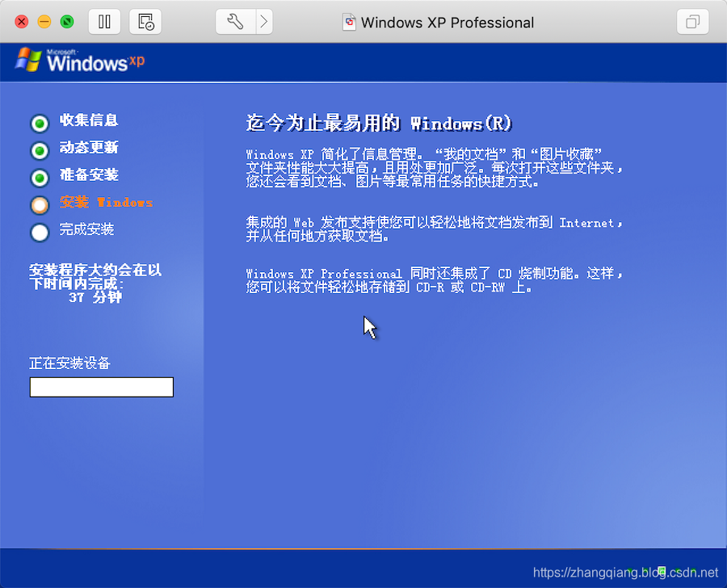Expand the toolbar chevron next to the wrench
727x588 pixels.
[x=264, y=22]
